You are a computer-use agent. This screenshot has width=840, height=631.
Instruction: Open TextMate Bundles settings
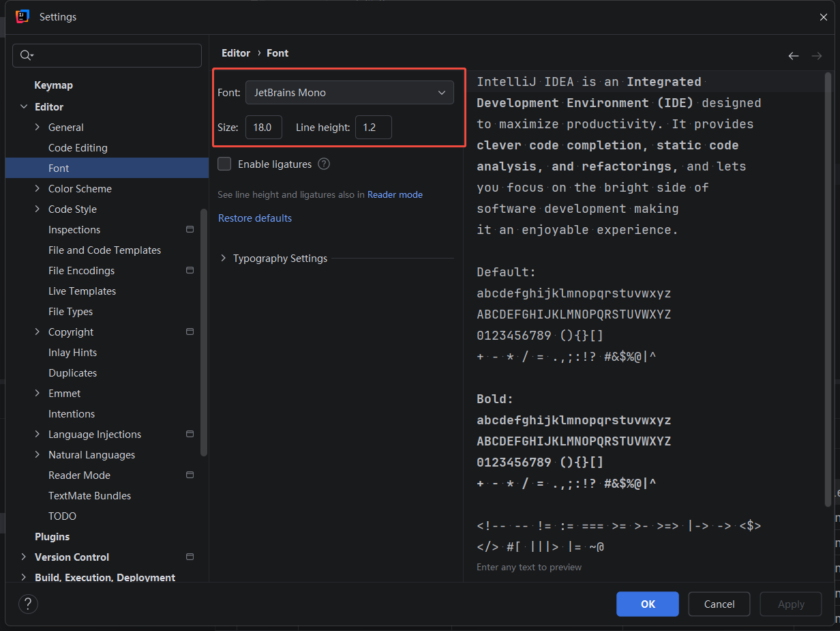pyautogui.click(x=89, y=496)
